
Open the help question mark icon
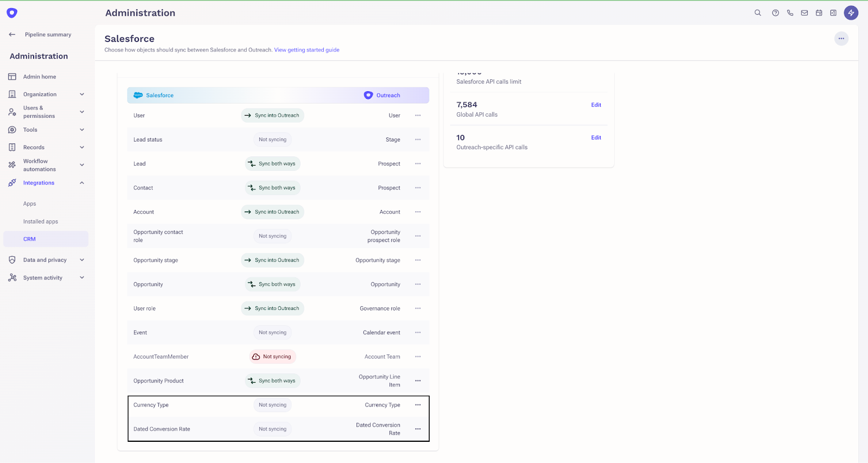coord(776,13)
